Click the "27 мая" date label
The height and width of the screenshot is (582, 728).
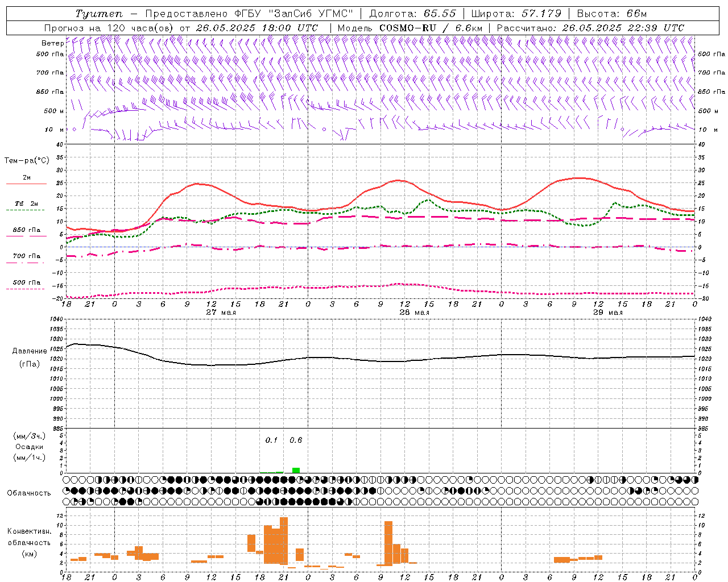tap(221, 312)
